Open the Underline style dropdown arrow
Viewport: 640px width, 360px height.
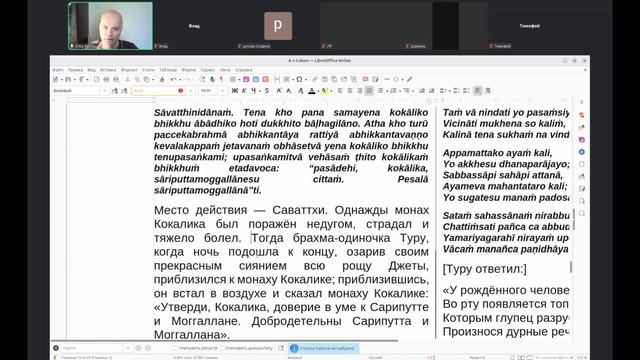coord(260,91)
